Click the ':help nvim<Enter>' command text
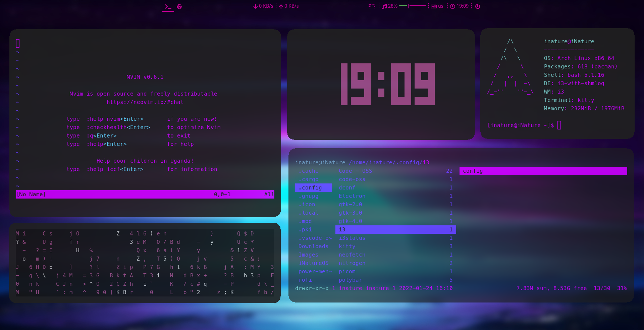 click(x=115, y=119)
